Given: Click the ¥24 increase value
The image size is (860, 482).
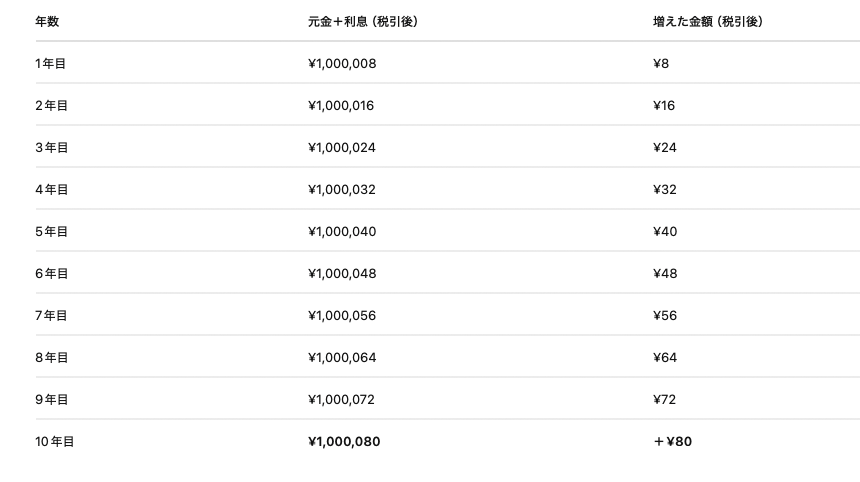Looking at the screenshot, I should (665, 148).
